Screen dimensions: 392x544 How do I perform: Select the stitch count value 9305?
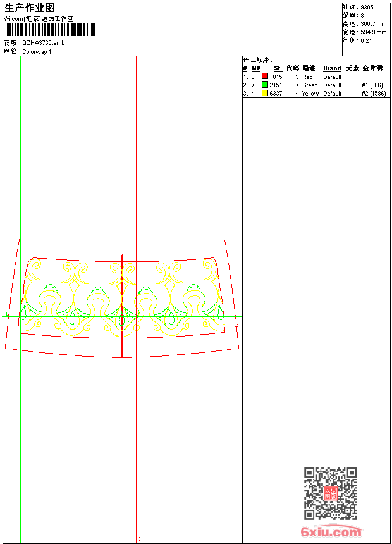pyautogui.click(x=367, y=8)
